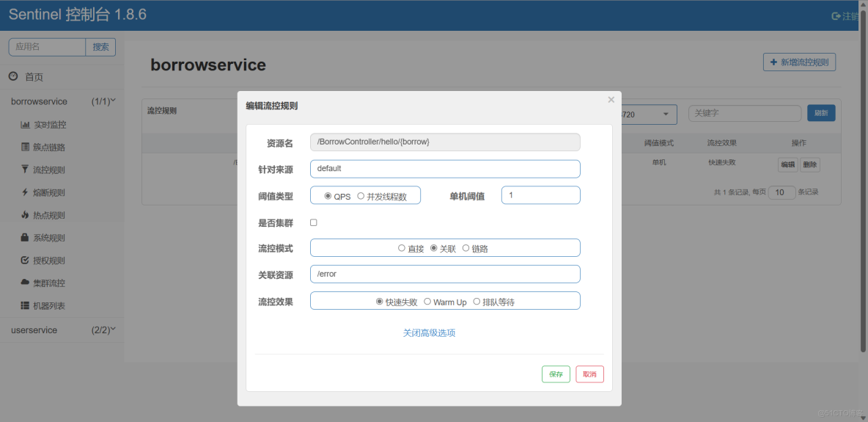Viewport: 868px width, 422px height.
Task: Click the 注销 logout icon in header
Action: point(836,16)
